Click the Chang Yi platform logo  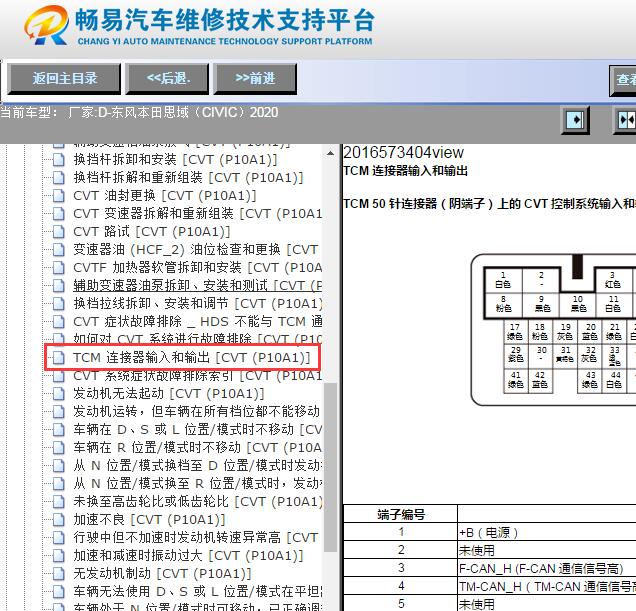tap(199, 25)
